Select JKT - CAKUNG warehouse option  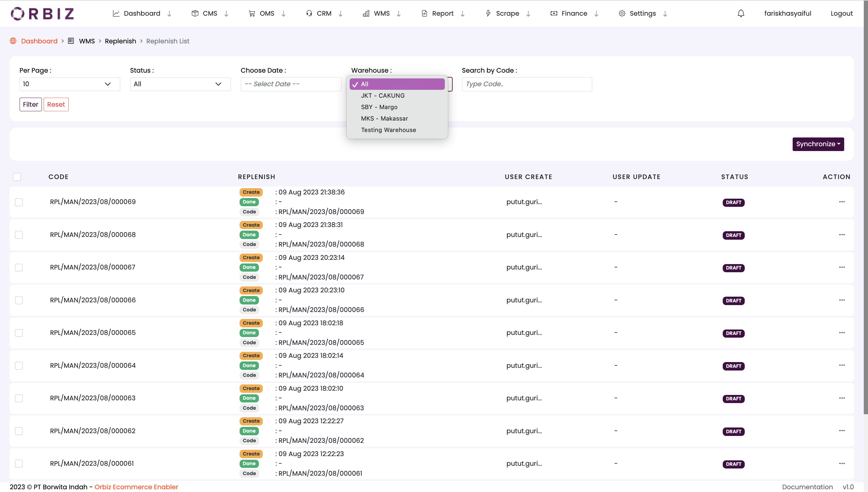pyautogui.click(x=397, y=96)
